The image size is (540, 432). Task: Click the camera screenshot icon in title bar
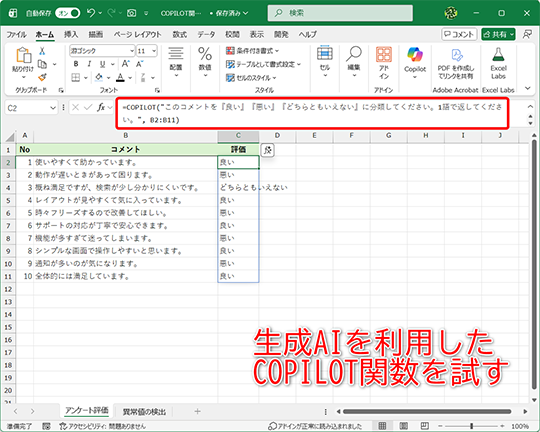131,13
